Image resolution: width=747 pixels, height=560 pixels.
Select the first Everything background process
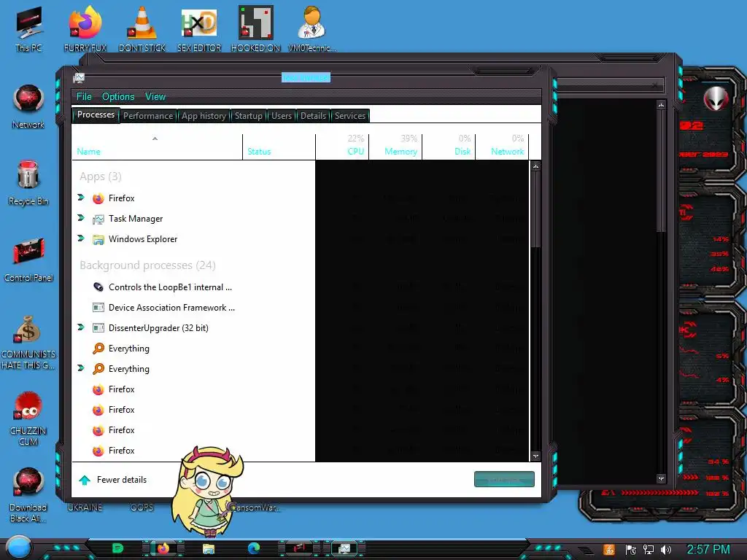(x=193, y=349)
